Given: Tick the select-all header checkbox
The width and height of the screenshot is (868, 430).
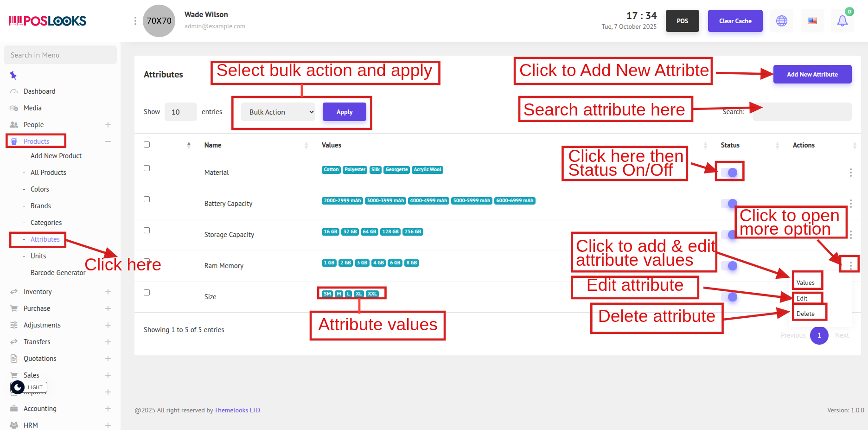Looking at the screenshot, I should [x=147, y=145].
